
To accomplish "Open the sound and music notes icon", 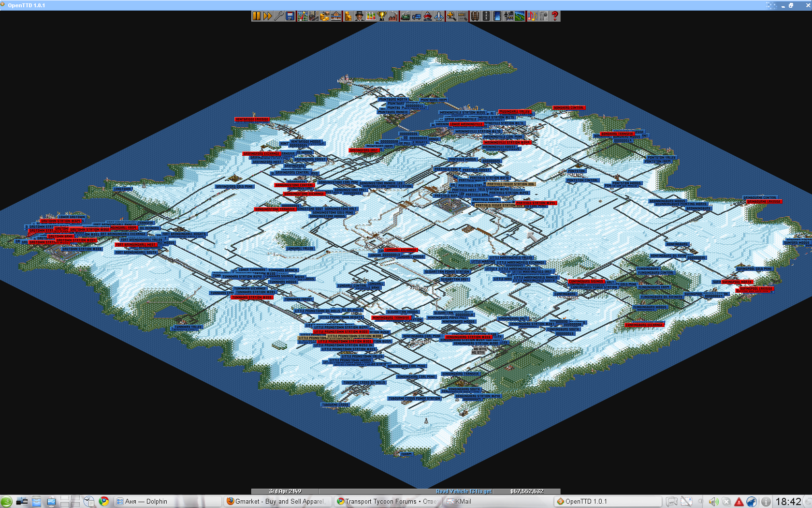I will tap(532, 16).
